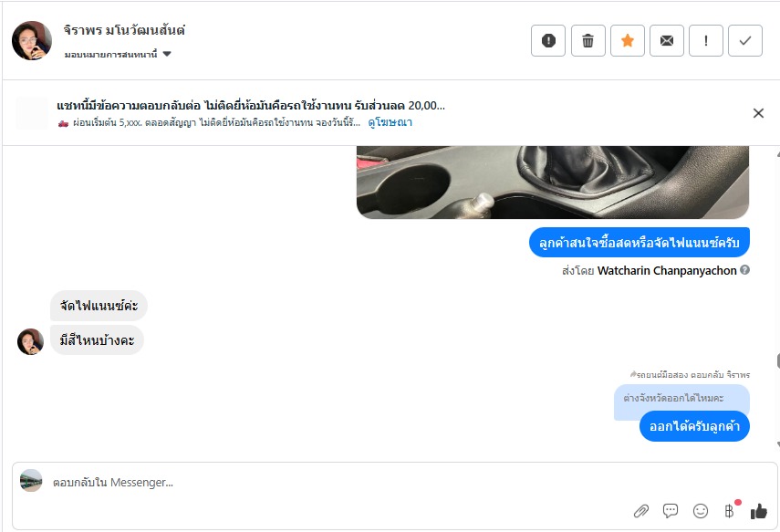Dismiss the ad reply banner
This screenshot has width=780, height=532.
tap(758, 113)
